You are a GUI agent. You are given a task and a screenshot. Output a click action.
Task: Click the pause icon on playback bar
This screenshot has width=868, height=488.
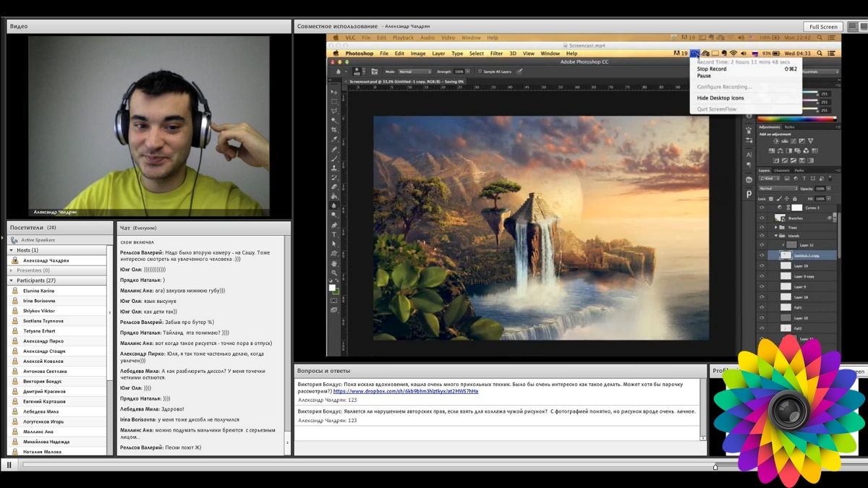coord(9,465)
